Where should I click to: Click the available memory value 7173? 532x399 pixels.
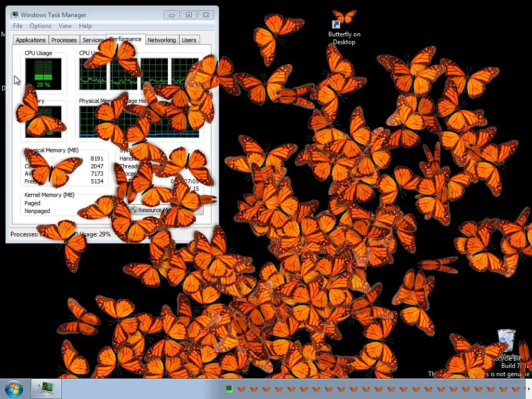97,174
